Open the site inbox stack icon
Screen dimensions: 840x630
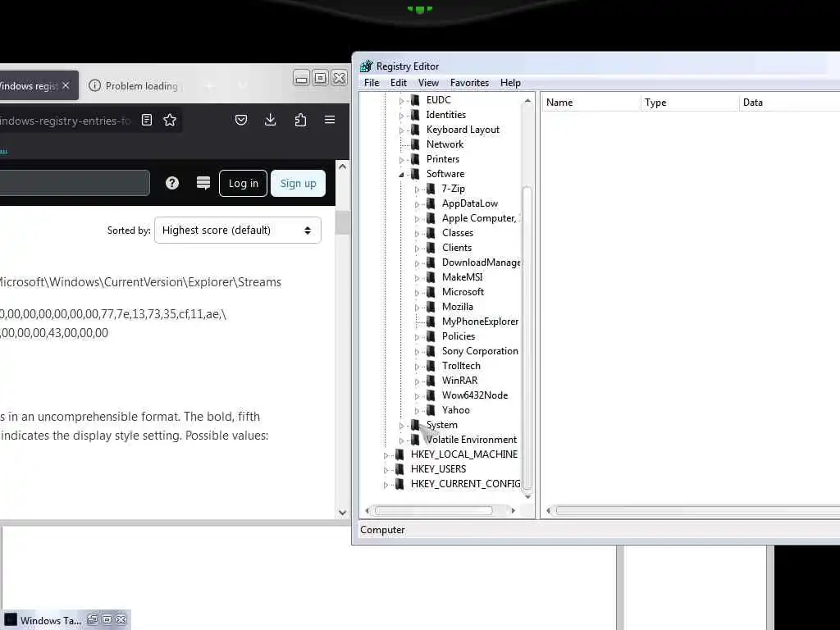tap(203, 183)
